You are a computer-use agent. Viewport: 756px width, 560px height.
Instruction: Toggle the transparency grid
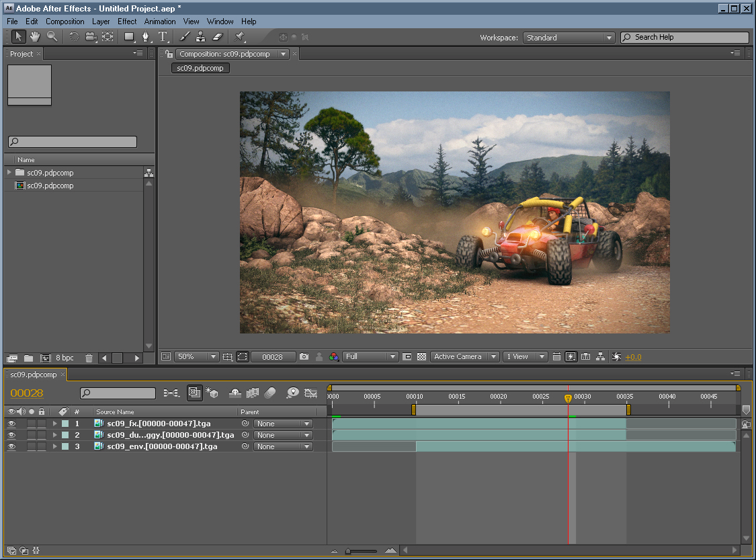click(421, 357)
